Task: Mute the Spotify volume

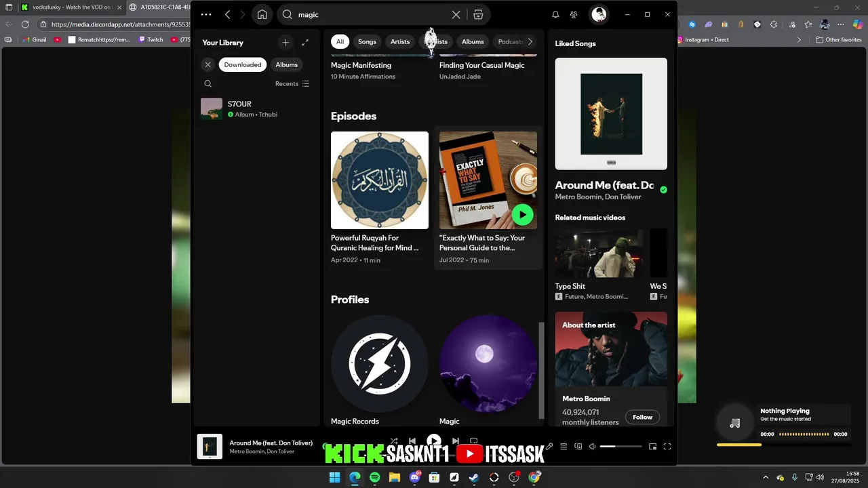Action: tap(592, 447)
